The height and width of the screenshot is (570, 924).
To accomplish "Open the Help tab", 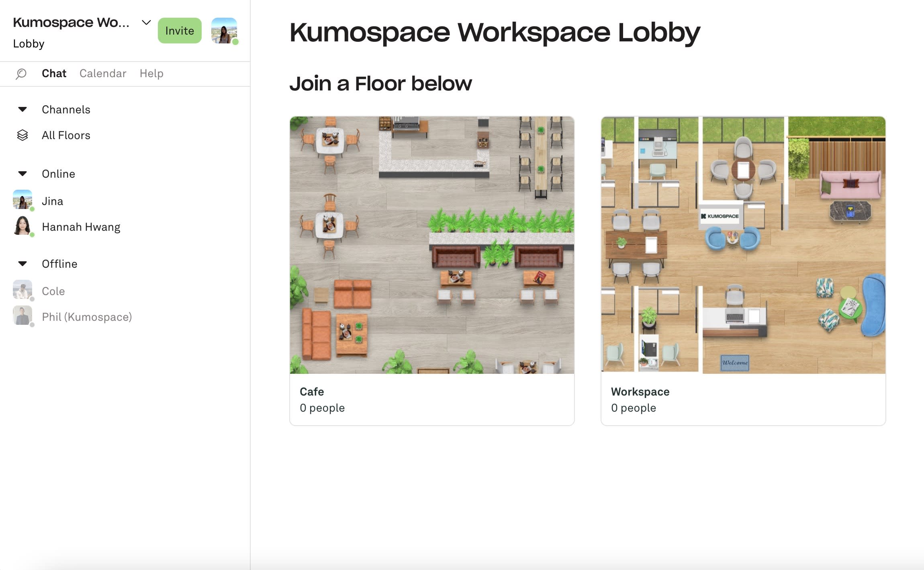I will click(x=151, y=74).
